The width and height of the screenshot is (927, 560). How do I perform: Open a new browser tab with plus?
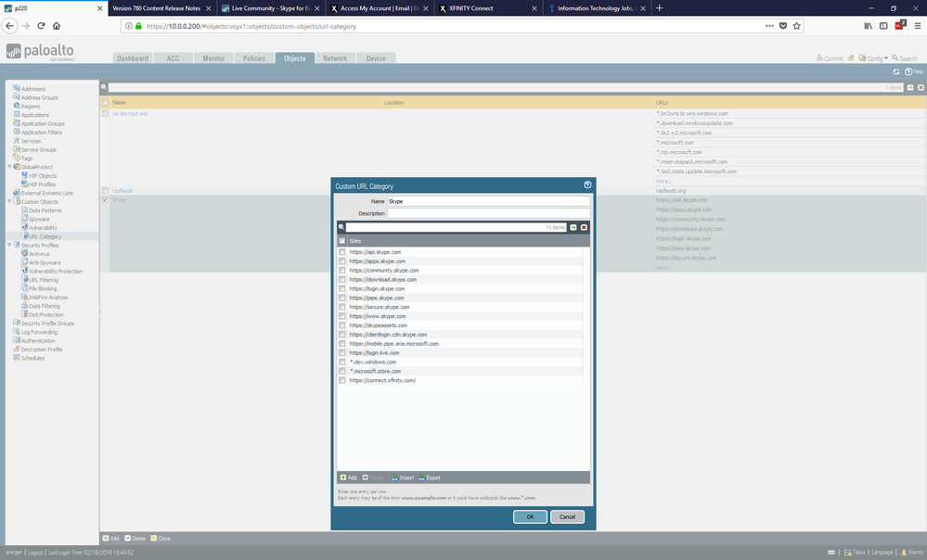click(x=659, y=8)
